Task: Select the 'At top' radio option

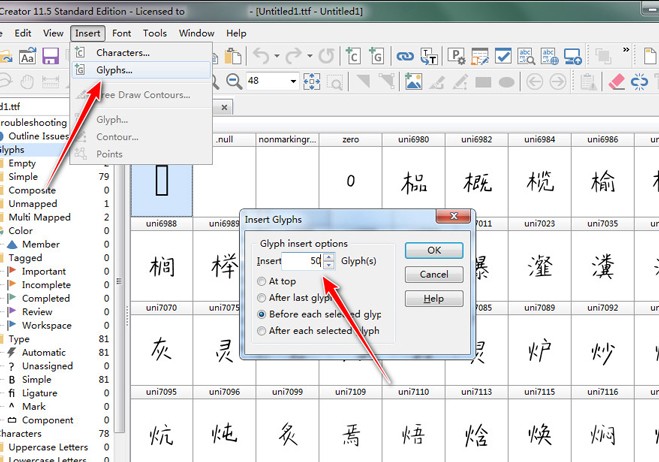Action: (262, 282)
